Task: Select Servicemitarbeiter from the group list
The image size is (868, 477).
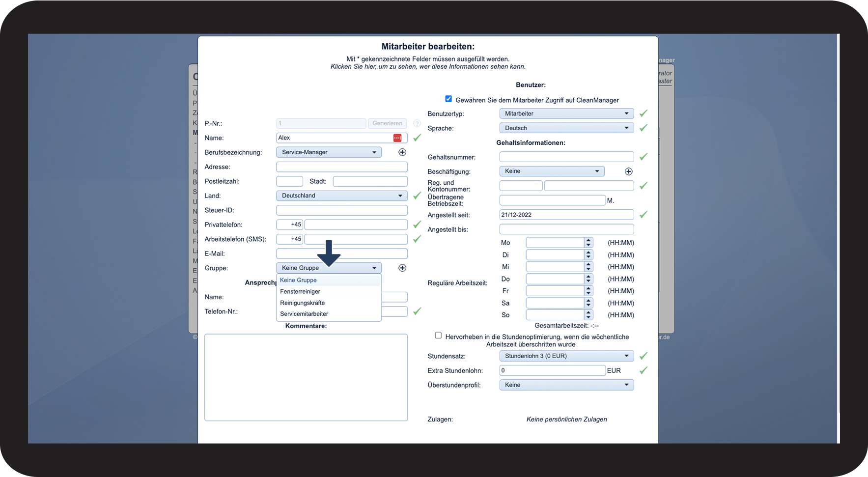Action: [329, 314]
